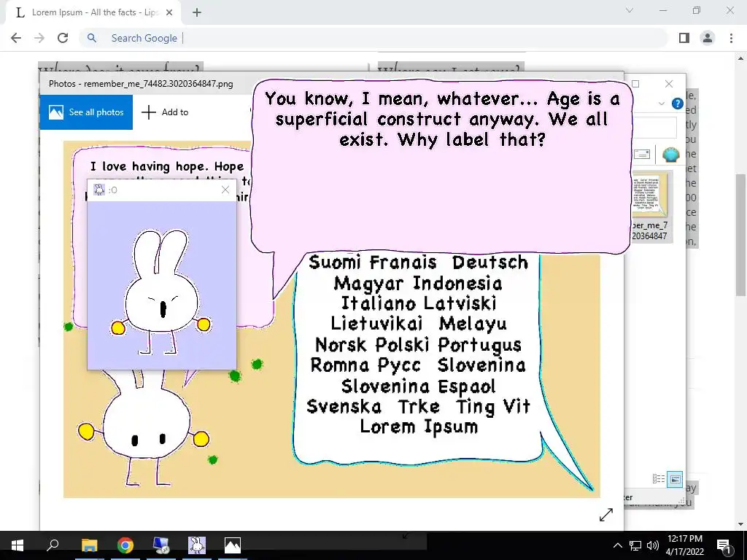Maximize the Explorer window behind Photos
The image size is (747, 560).
coord(635,84)
